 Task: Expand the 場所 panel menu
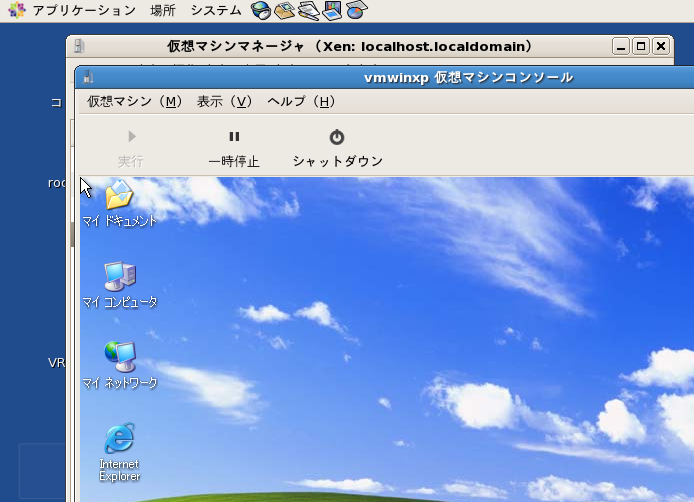[x=162, y=11]
